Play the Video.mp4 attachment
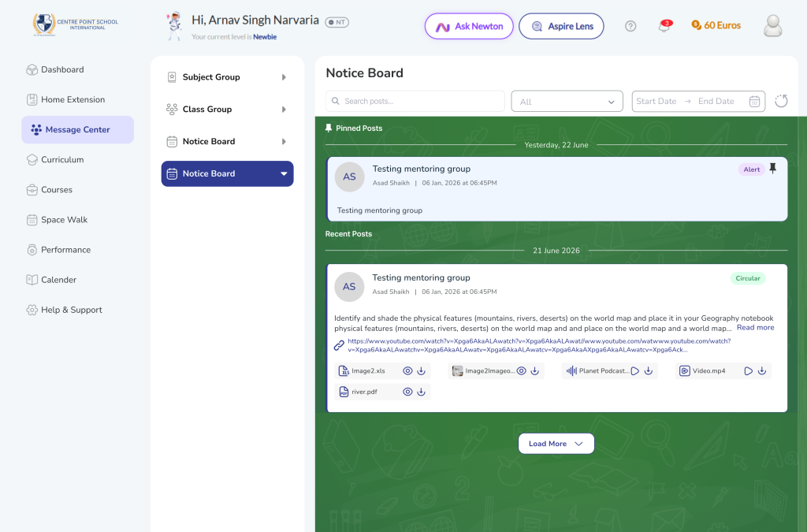Viewport: 807px width, 532px height. (749, 371)
